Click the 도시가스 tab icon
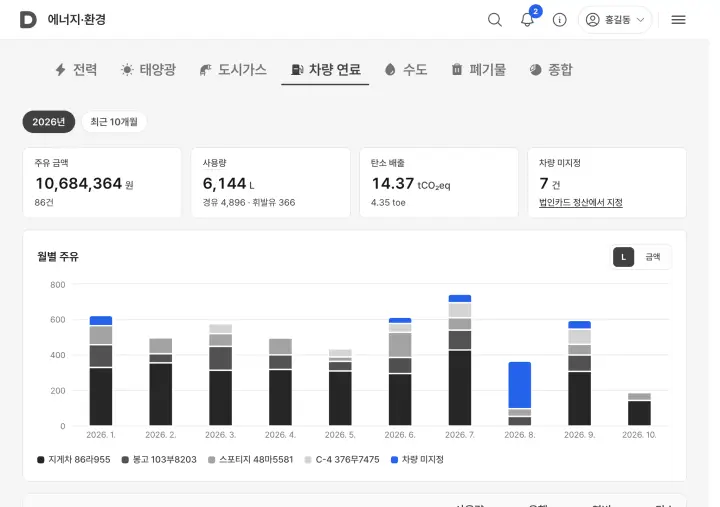The height and width of the screenshot is (507, 720). pyautogui.click(x=205, y=70)
